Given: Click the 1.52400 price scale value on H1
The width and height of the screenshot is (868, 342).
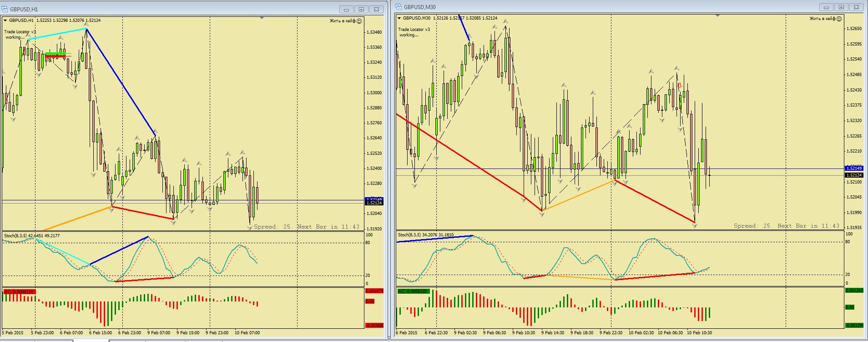Looking at the screenshot, I should (374, 168).
